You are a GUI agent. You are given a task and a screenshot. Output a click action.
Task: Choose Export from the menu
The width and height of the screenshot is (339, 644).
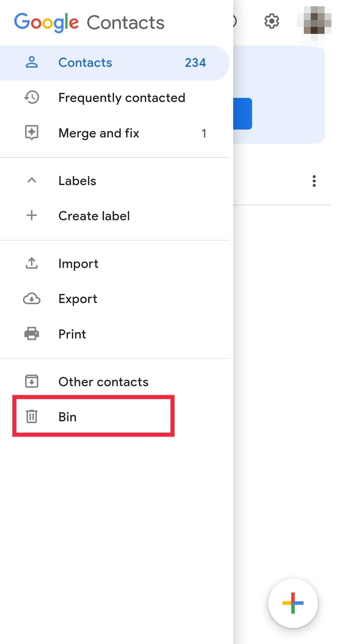coord(115,299)
